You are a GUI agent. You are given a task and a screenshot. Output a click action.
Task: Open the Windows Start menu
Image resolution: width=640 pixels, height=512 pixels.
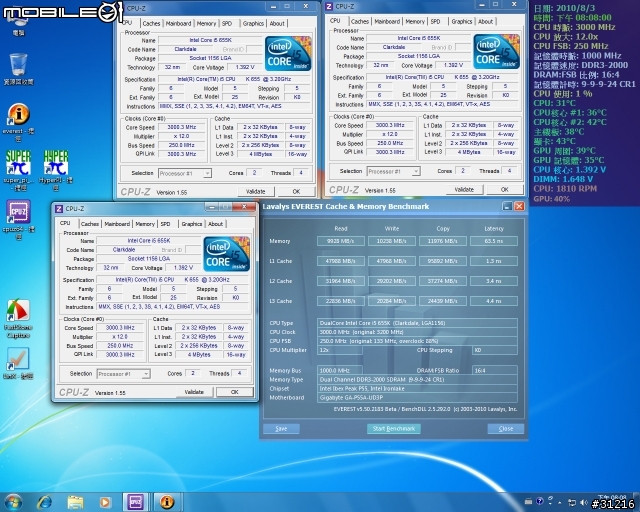pos(13,502)
